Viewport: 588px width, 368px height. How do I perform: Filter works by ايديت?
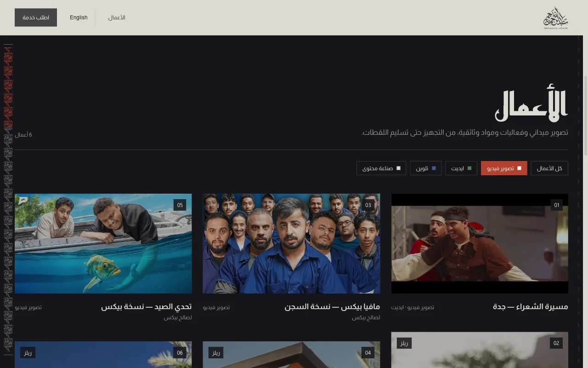click(461, 168)
